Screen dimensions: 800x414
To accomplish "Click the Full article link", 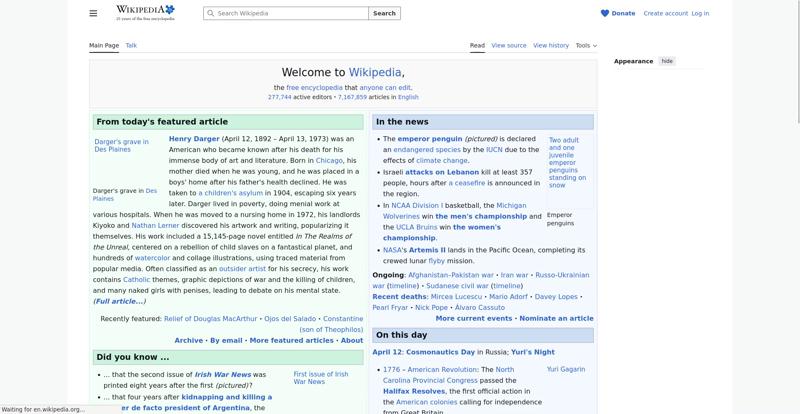I will coord(119,301).
